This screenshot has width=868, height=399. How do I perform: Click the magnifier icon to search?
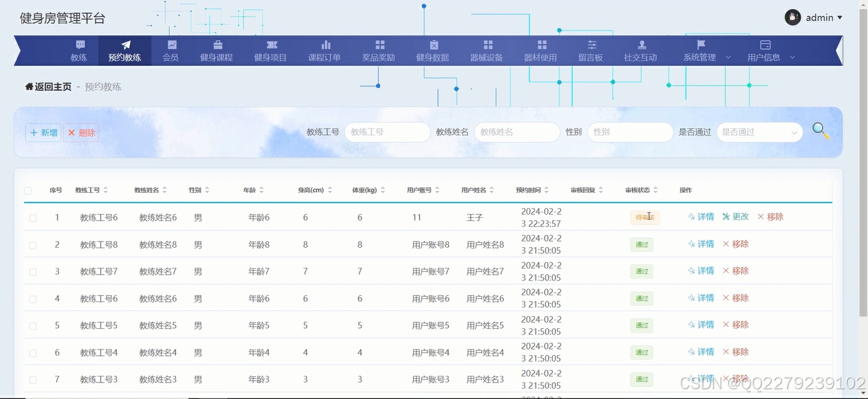820,131
